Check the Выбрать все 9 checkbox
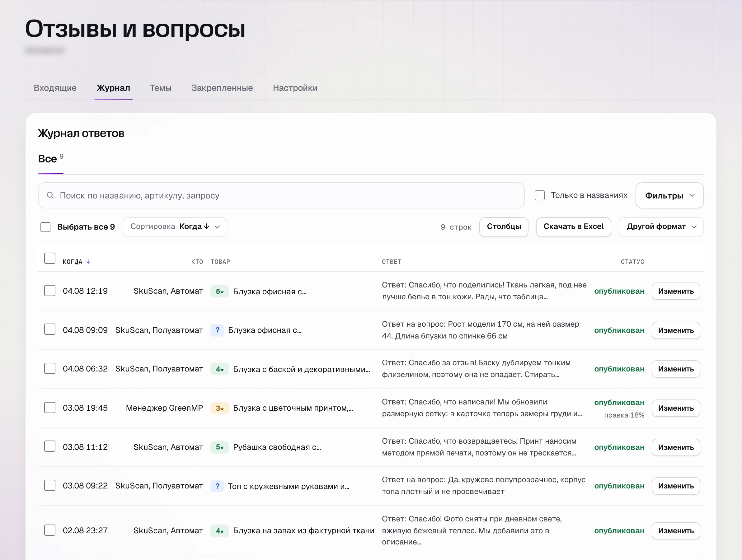This screenshot has height=560, width=742. (45, 227)
